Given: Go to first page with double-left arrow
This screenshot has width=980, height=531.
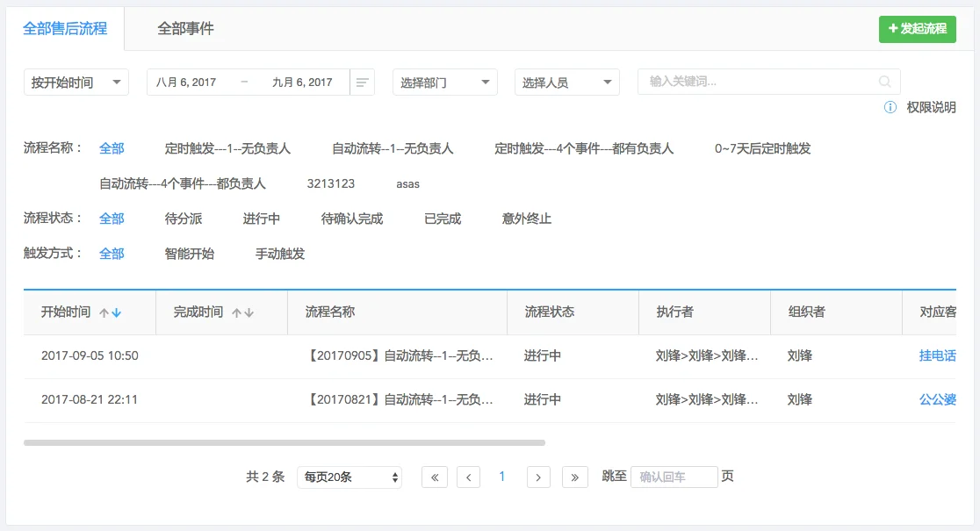Looking at the screenshot, I should [x=434, y=476].
